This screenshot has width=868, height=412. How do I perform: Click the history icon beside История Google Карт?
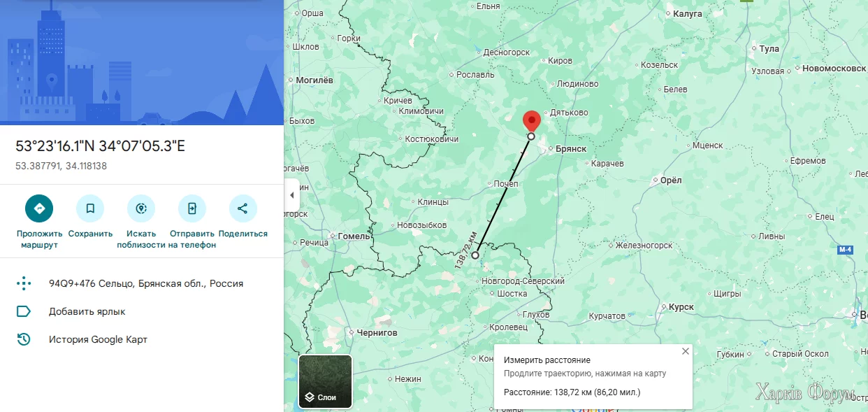(24, 339)
